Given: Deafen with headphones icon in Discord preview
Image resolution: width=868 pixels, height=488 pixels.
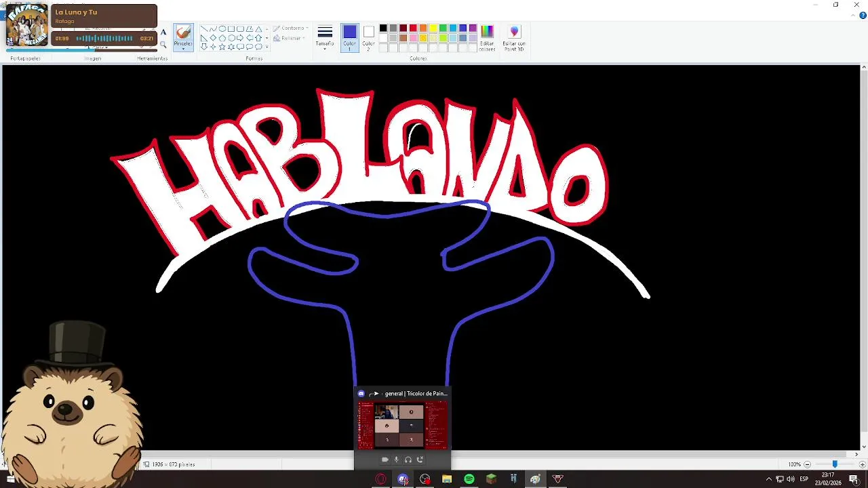Looking at the screenshot, I should point(408,460).
